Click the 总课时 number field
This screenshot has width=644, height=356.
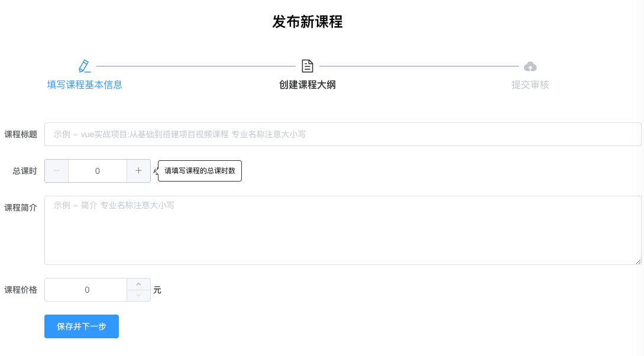click(x=98, y=171)
